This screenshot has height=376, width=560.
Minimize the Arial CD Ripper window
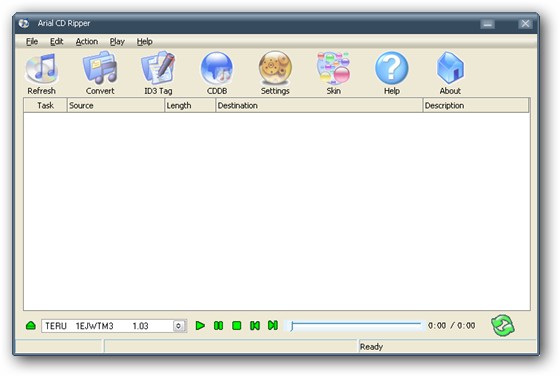click(488, 24)
